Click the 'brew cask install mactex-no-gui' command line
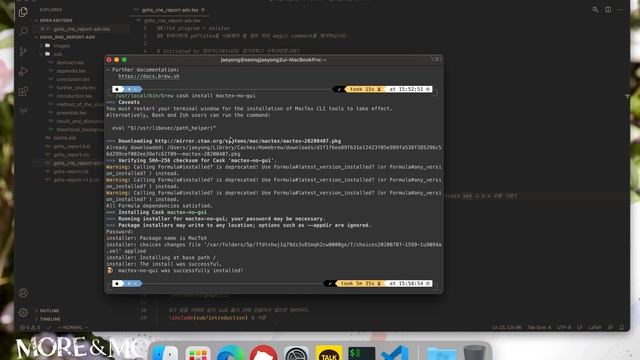The width and height of the screenshot is (640, 360). tap(185, 96)
